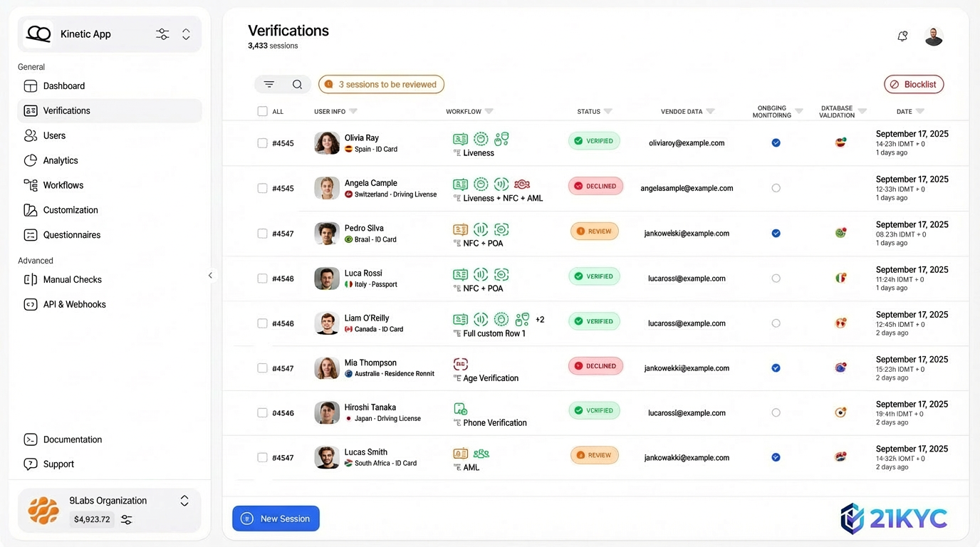This screenshot has width=980, height=547.
Task: Click the database validation icon for Olivia Ray
Action: click(840, 142)
